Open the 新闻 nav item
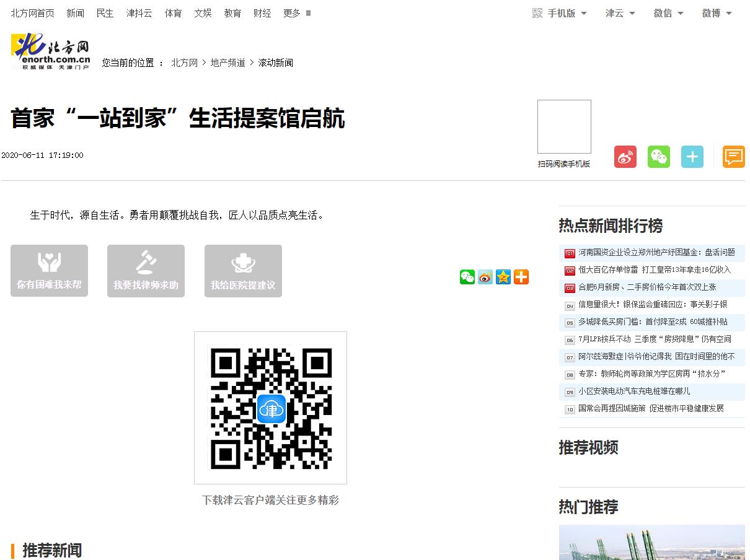This screenshot has height=560, width=750. pyautogui.click(x=75, y=13)
